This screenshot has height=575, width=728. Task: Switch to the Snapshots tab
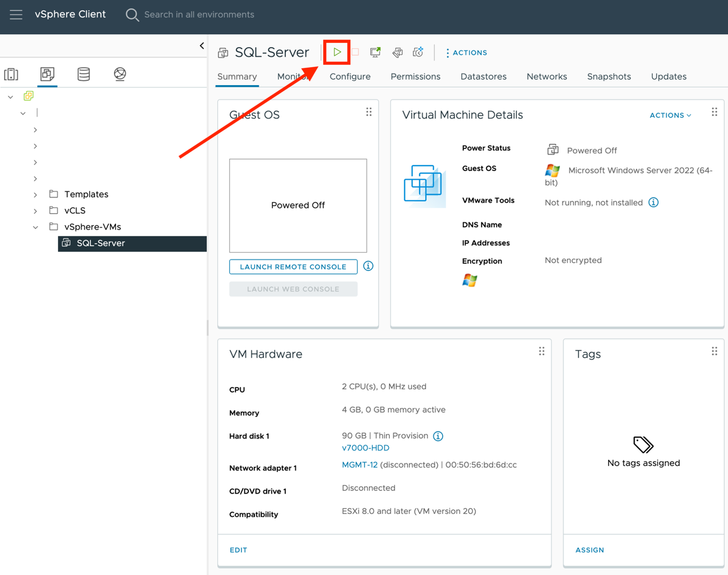pos(609,76)
